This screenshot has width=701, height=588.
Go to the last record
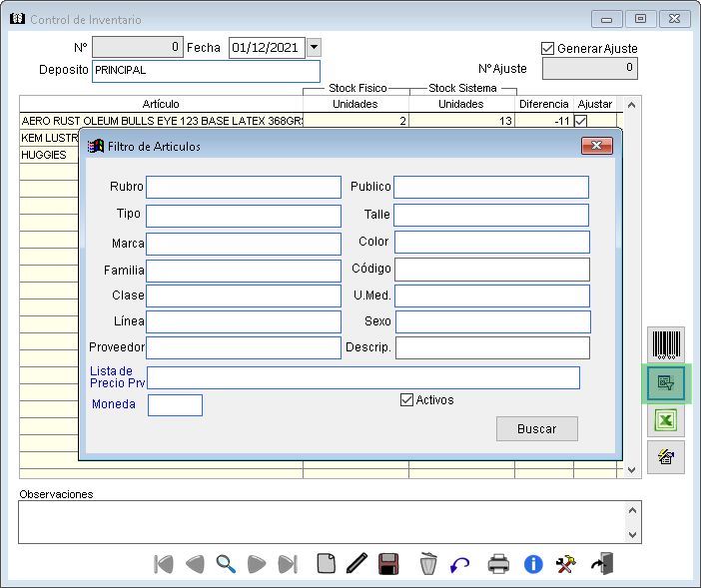point(288,564)
